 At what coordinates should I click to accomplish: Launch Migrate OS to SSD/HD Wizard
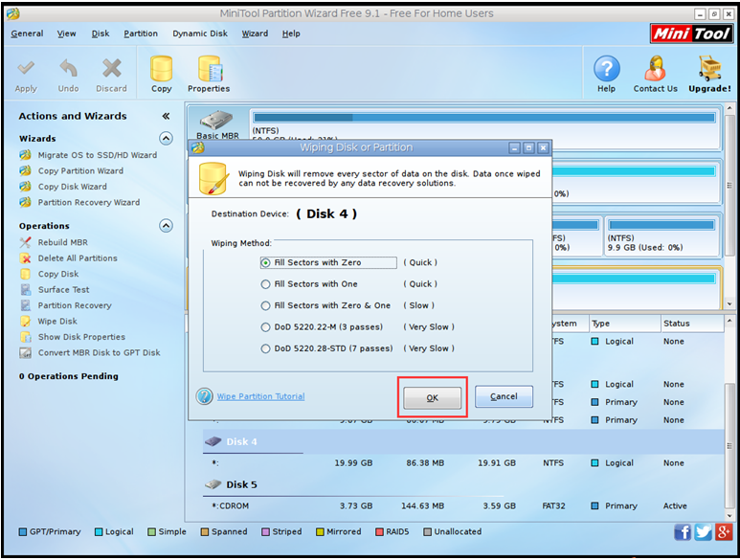(x=98, y=155)
